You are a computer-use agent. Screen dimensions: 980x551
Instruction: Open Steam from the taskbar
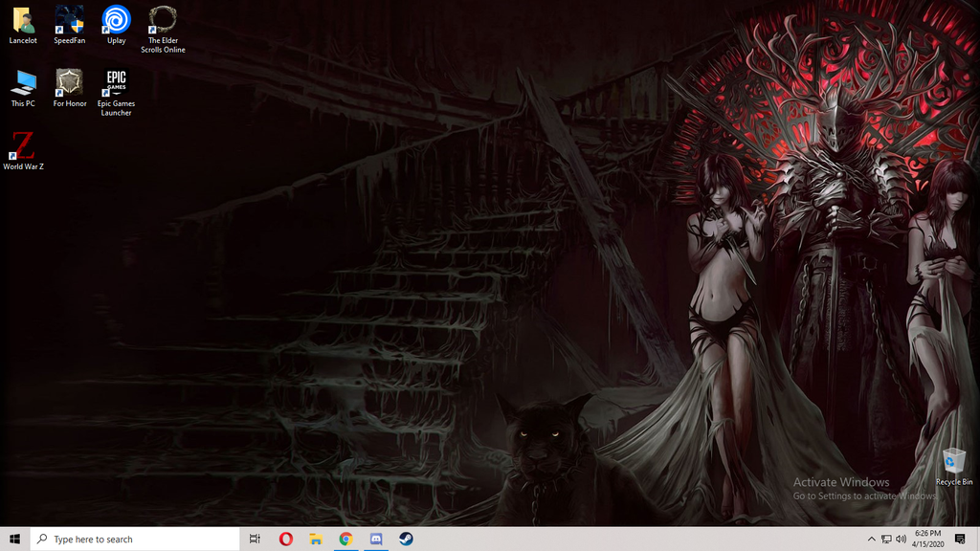pyautogui.click(x=406, y=539)
